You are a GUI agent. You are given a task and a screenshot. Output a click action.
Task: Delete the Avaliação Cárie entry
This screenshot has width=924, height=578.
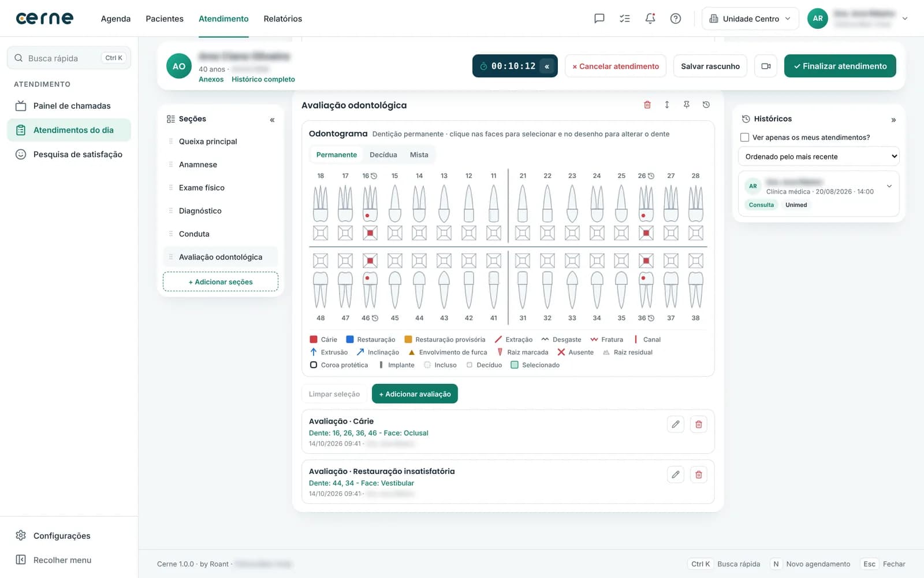(x=699, y=424)
